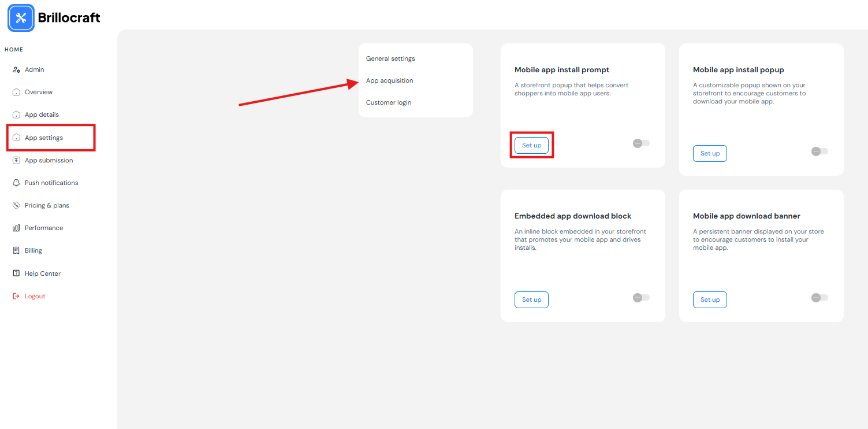Click the Brillocraft logo icon
This screenshot has height=429, width=868.
pos(21,18)
